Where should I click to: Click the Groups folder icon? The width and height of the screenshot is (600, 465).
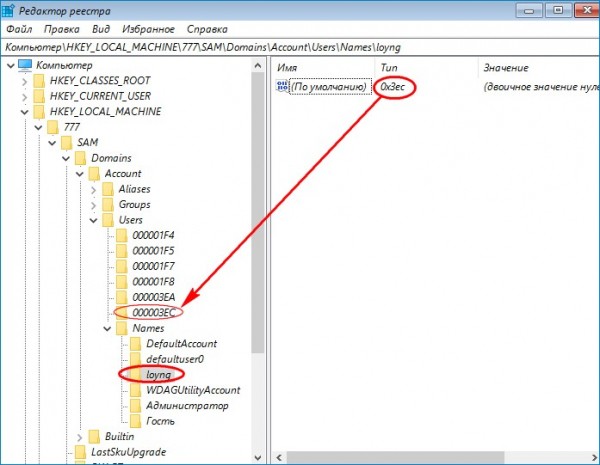coord(108,204)
